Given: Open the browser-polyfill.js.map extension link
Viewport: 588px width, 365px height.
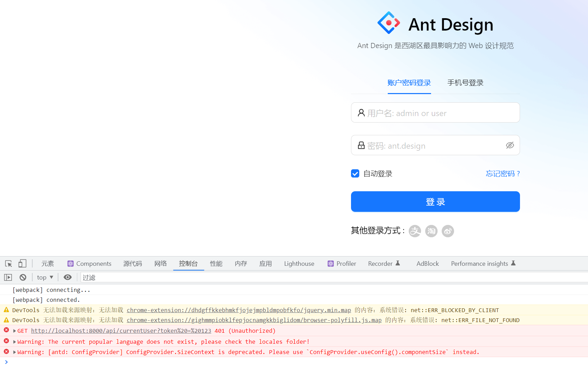Looking at the screenshot, I should pyautogui.click(x=254, y=320).
